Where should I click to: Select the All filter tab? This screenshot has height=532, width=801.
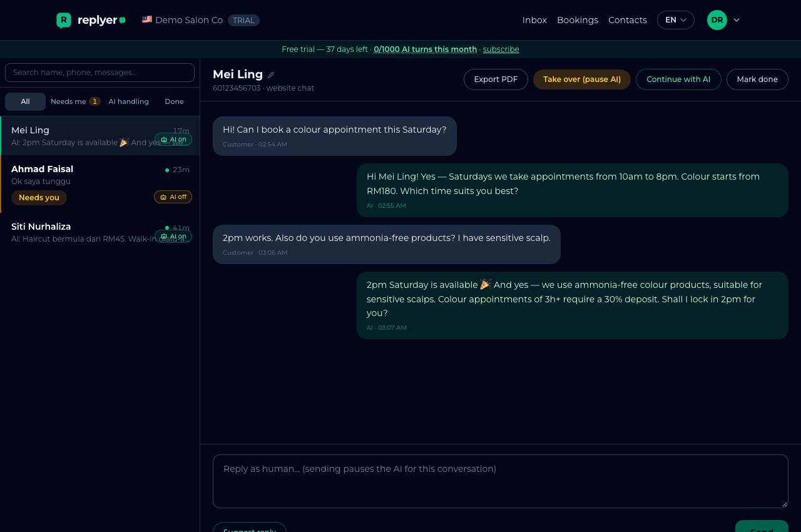click(x=25, y=101)
